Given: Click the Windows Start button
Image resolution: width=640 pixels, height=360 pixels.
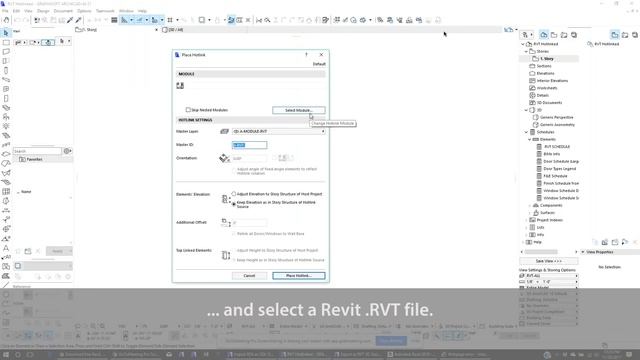Looking at the screenshot, I should [6, 355].
